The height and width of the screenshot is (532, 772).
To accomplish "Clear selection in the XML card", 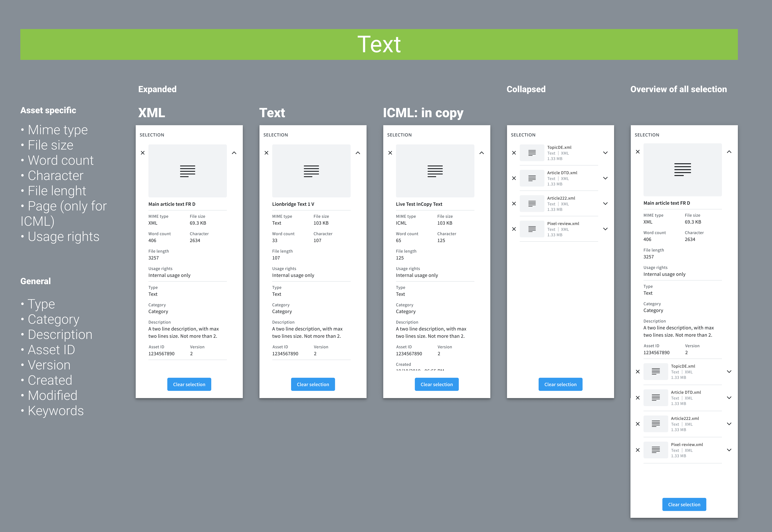I will pyautogui.click(x=189, y=384).
